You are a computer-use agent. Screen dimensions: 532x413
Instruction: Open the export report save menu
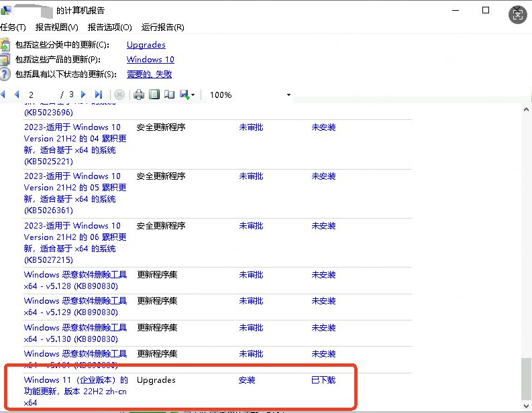(187, 95)
